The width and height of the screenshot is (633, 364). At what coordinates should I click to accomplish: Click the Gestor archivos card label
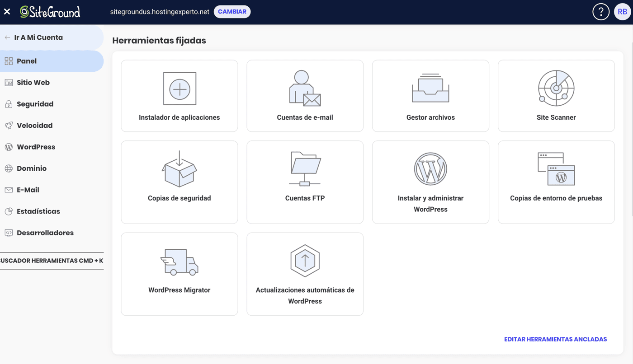coord(430,117)
